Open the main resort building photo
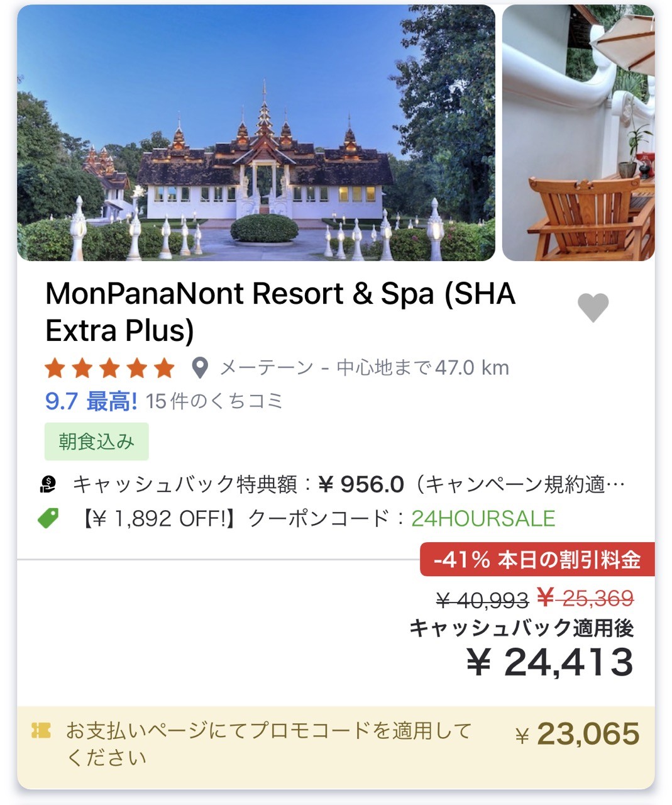 click(256, 133)
